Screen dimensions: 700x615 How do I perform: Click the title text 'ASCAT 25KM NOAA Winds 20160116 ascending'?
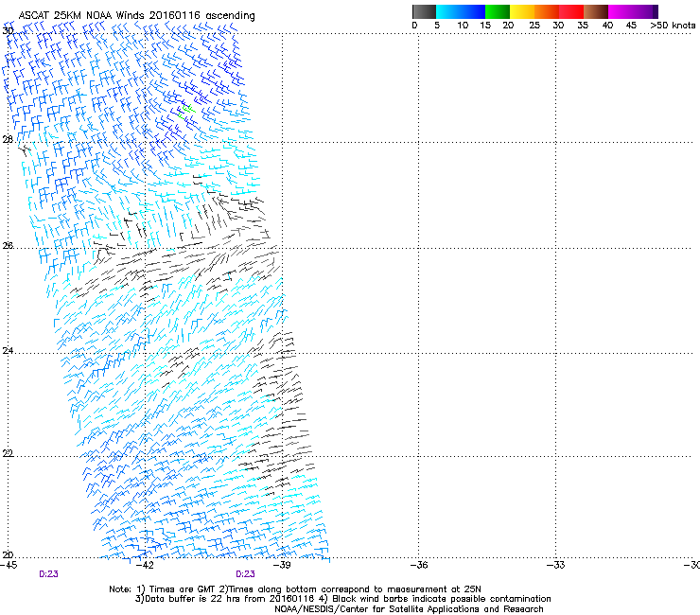(136, 15)
